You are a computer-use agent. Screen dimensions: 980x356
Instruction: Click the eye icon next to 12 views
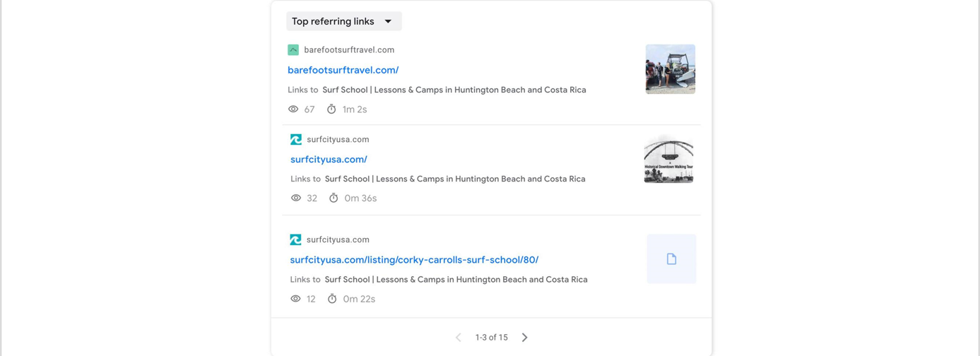click(295, 299)
